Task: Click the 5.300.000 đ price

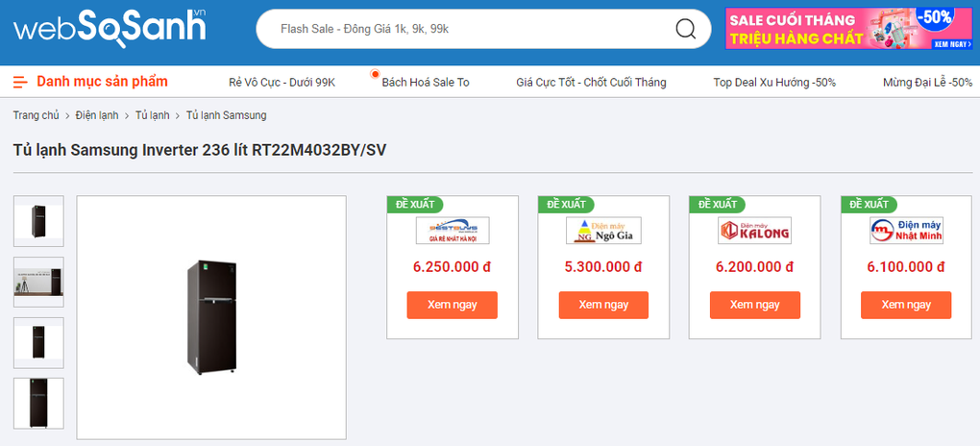Action: 603,267
